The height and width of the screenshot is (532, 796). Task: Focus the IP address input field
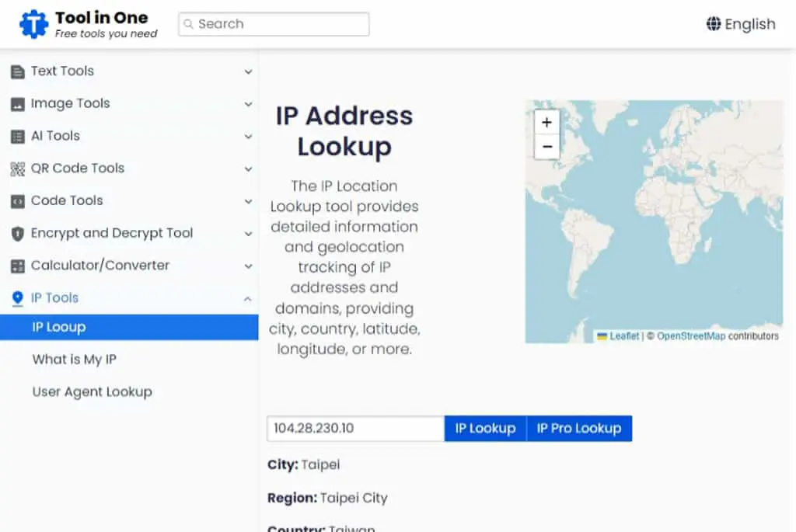coord(355,429)
